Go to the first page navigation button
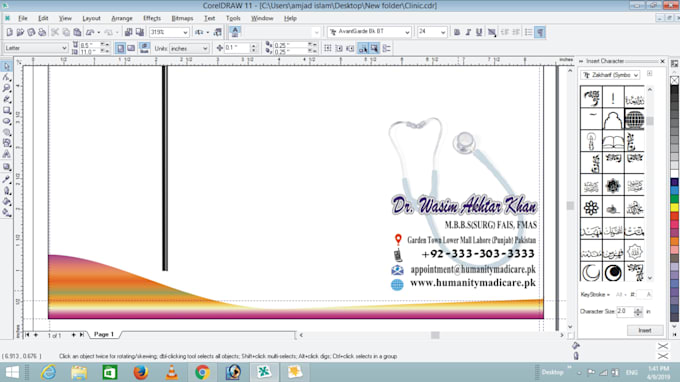Viewport: 680px width, 382px height. coord(27,335)
